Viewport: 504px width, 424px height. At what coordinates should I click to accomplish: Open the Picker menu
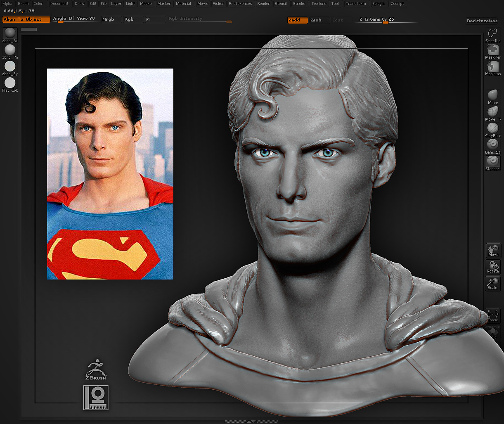point(219,4)
